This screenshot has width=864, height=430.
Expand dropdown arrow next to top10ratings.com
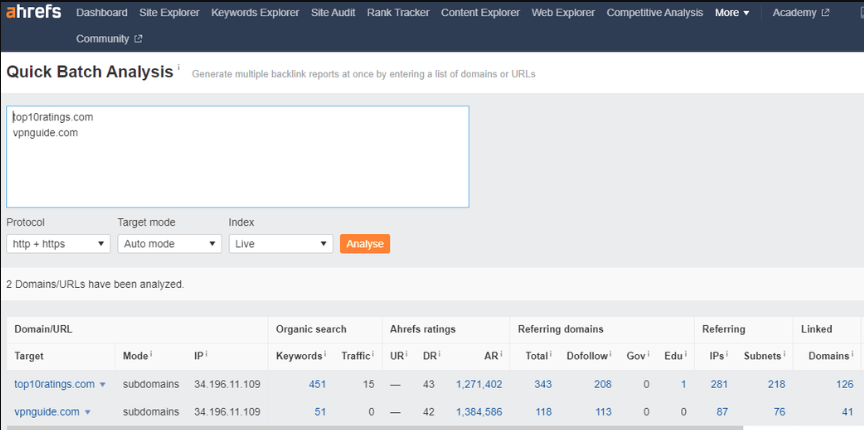[x=102, y=385]
